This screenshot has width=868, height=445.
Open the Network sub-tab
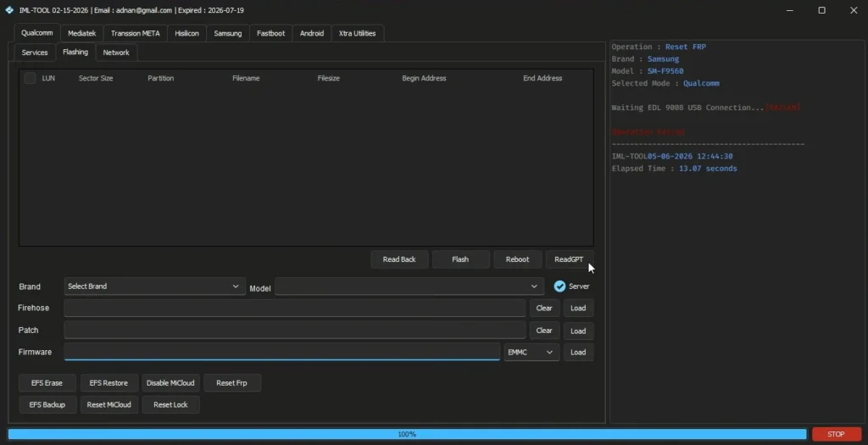coord(116,52)
